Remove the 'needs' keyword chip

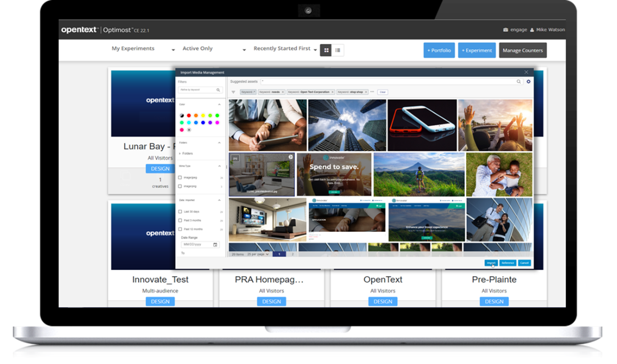[283, 92]
